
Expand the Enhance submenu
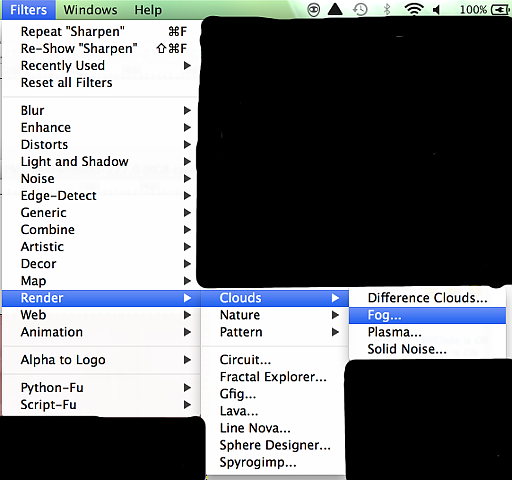pos(101,127)
